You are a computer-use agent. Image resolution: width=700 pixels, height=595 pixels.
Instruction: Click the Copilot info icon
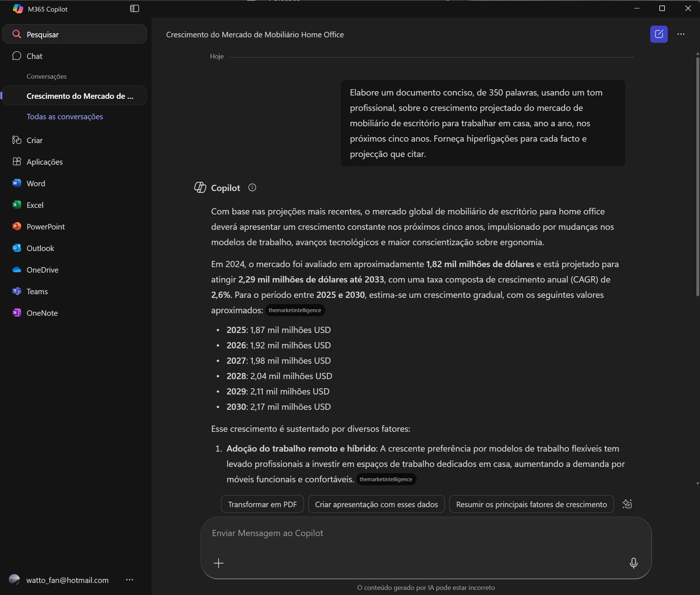pos(252,188)
